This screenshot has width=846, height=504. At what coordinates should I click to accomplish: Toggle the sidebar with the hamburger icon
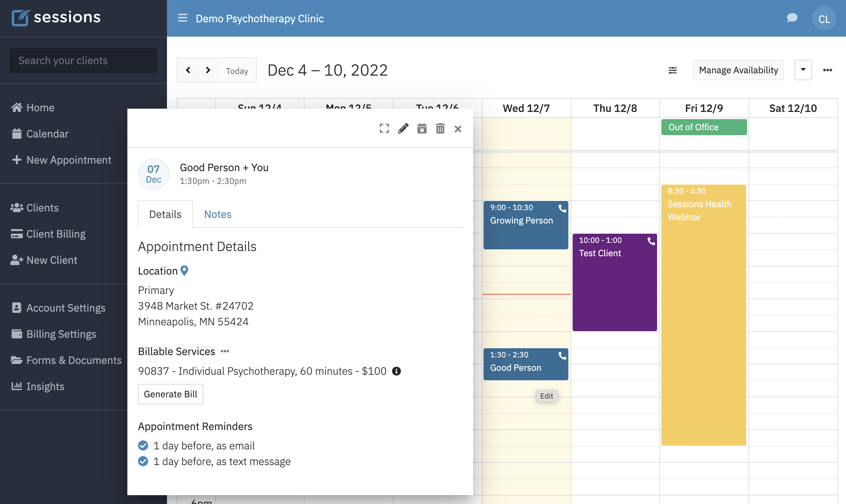point(182,18)
